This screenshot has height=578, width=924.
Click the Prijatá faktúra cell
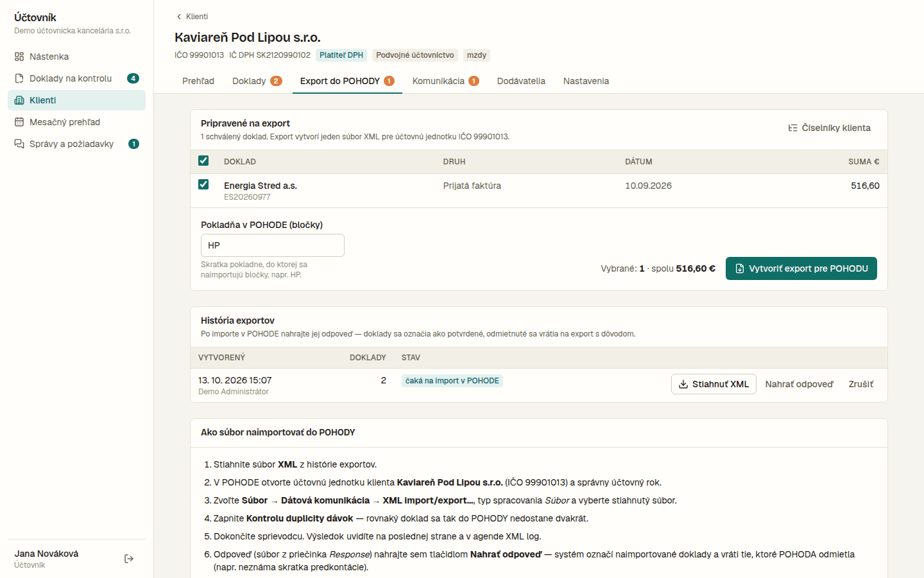coord(472,186)
